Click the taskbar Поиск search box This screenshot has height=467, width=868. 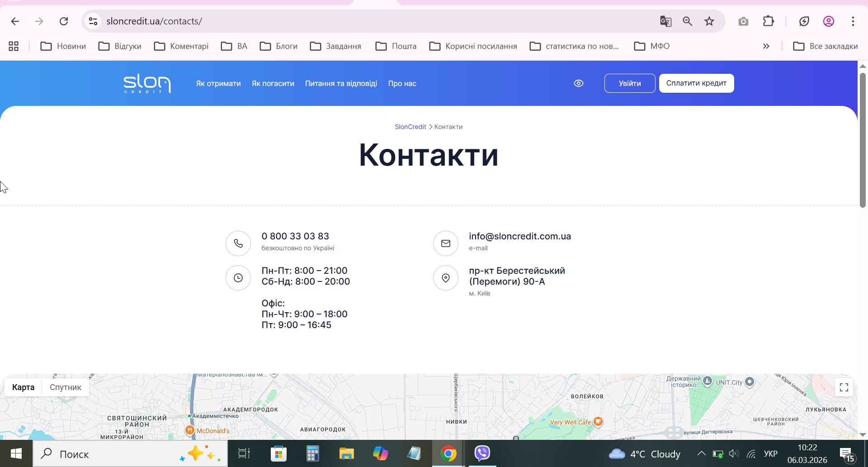point(130,454)
